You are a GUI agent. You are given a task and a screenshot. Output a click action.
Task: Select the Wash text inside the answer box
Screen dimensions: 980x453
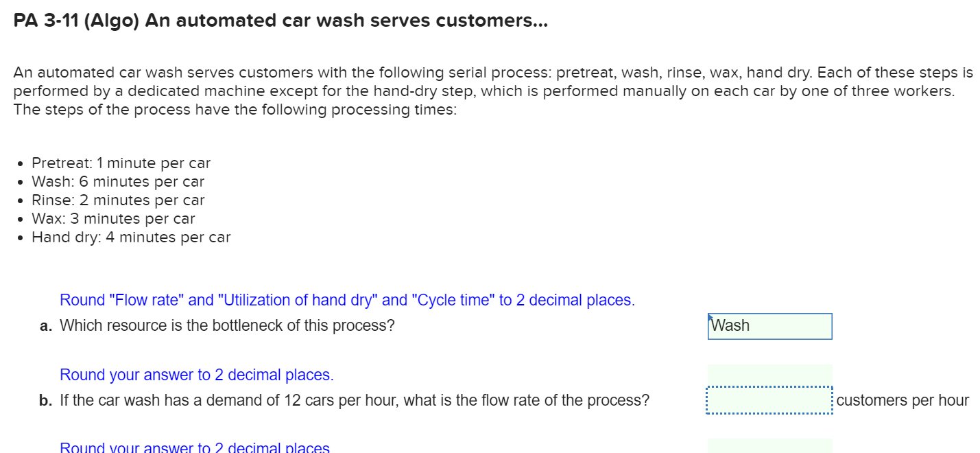(x=730, y=325)
